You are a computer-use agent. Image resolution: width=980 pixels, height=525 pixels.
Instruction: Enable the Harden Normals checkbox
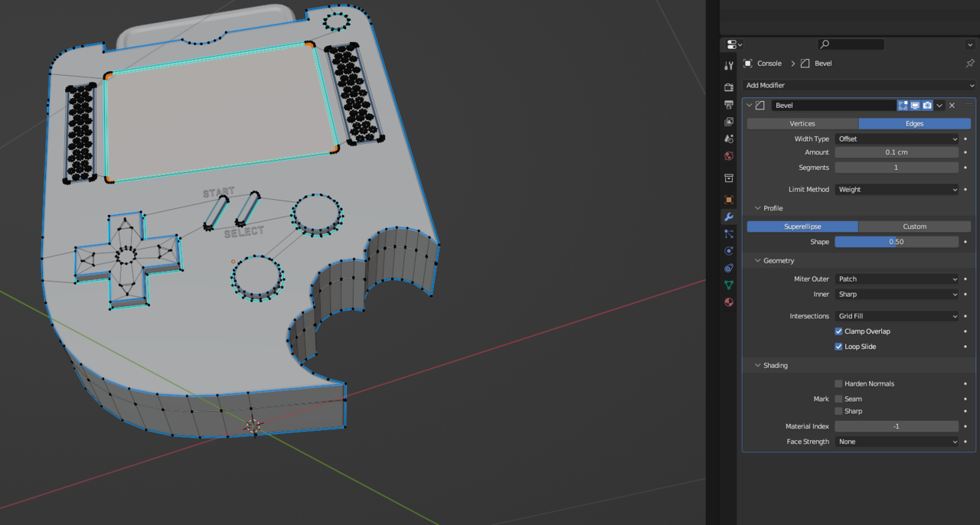(x=838, y=383)
